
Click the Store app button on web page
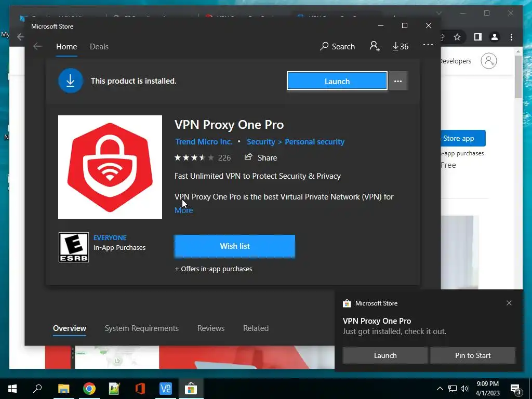(x=463, y=138)
